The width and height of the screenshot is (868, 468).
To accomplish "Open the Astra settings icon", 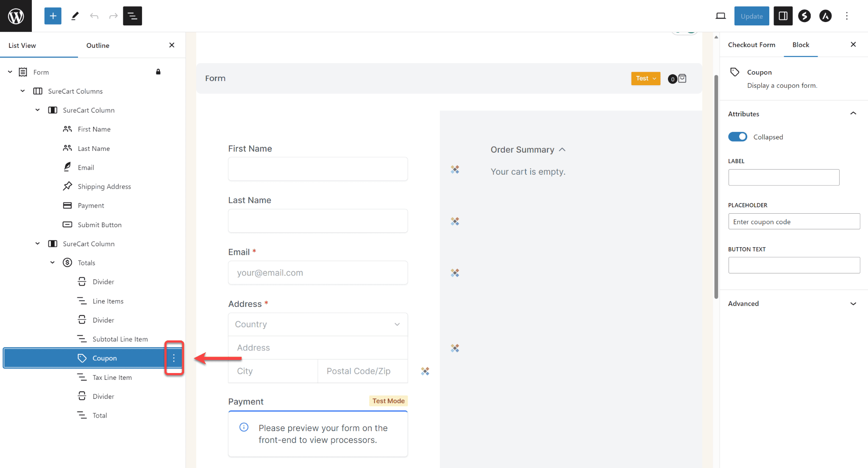I will (x=825, y=16).
